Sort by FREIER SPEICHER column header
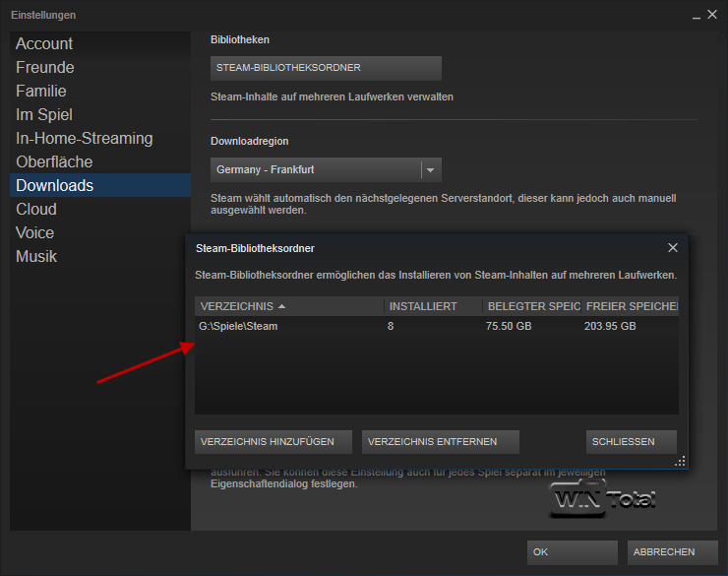The image size is (728, 576). pos(630,306)
